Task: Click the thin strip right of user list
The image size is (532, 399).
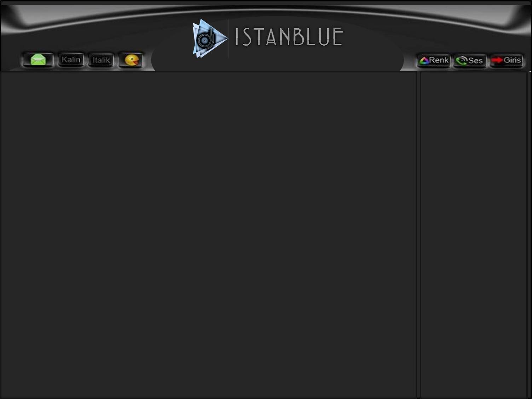Action: point(529,235)
